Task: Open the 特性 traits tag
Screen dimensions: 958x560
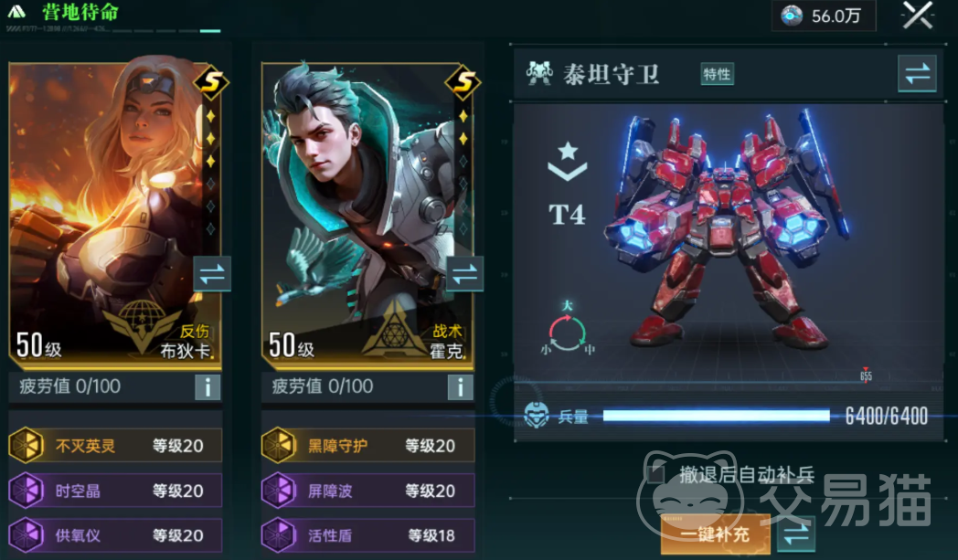Action: pos(717,75)
